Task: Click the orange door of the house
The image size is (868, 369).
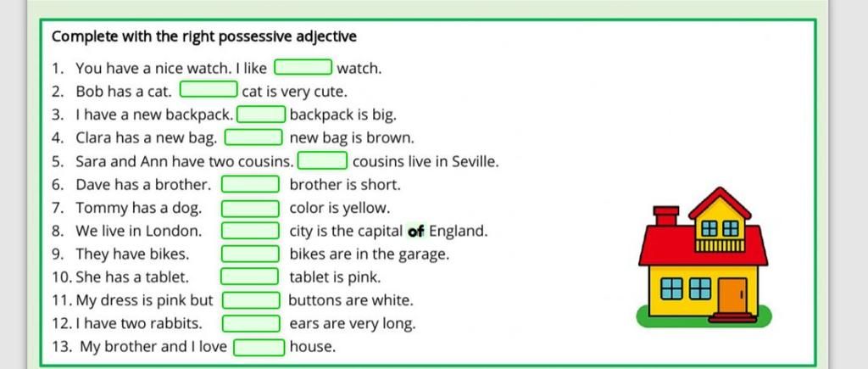Action: (732, 296)
